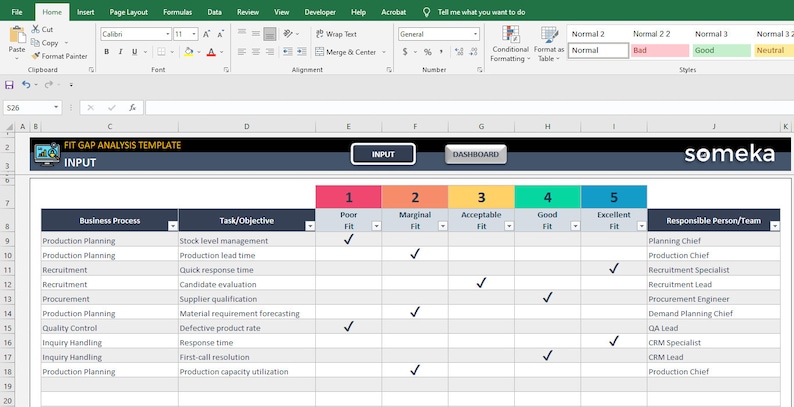Screen dimensions: 794x407
Task: Click the Undo arrow
Action: click(x=26, y=85)
